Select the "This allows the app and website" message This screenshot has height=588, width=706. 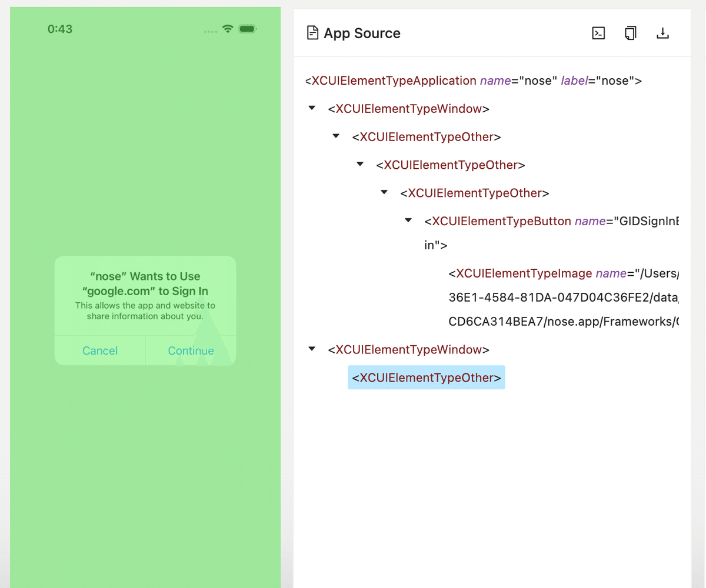coord(145,311)
